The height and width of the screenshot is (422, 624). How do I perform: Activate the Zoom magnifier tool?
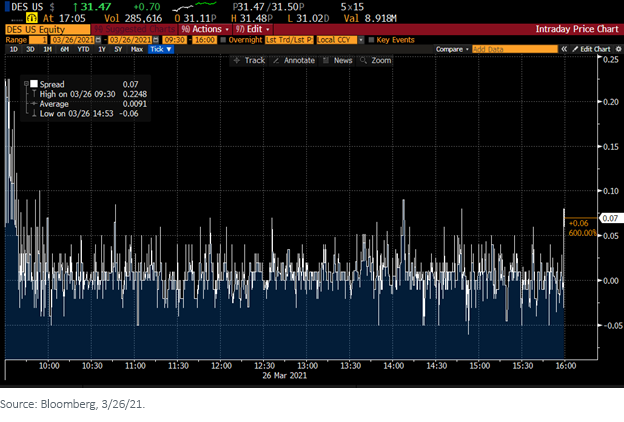tap(376, 61)
